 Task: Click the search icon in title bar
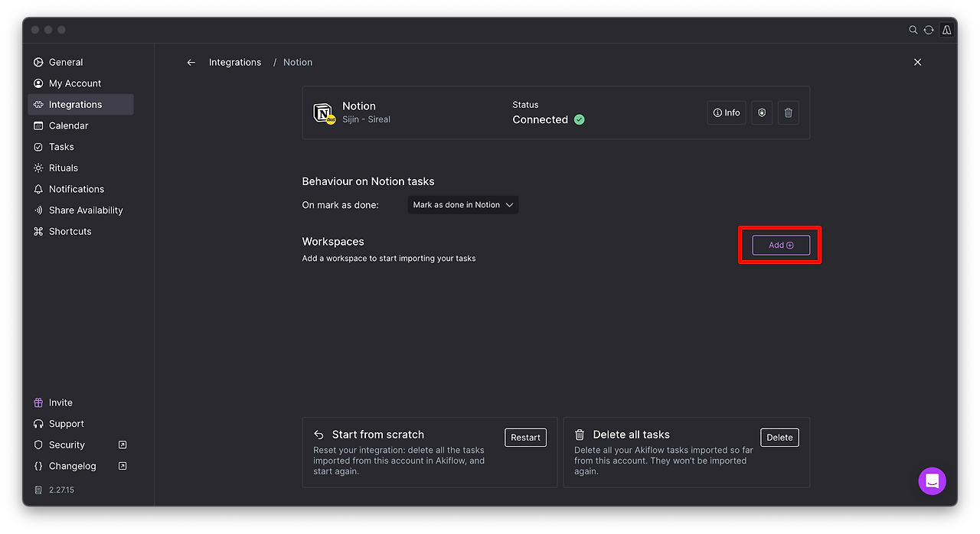[913, 30]
